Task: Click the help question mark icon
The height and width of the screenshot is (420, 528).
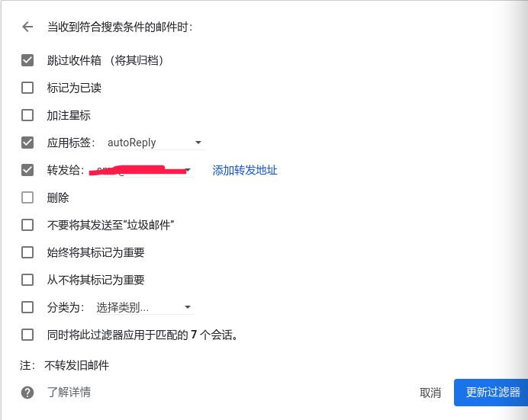Action: (x=27, y=393)
